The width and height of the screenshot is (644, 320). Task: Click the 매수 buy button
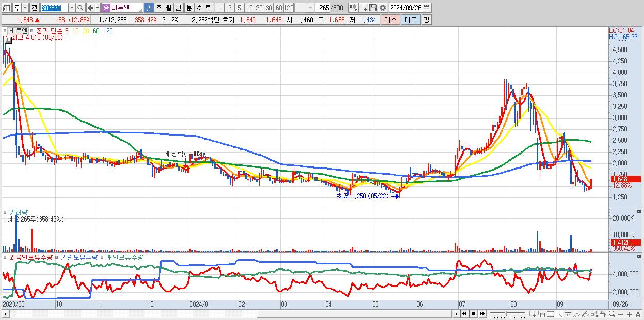click(390, 20)
